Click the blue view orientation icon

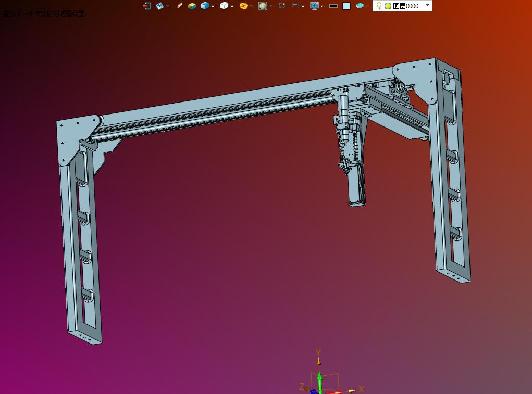click(x=159, y=6)
